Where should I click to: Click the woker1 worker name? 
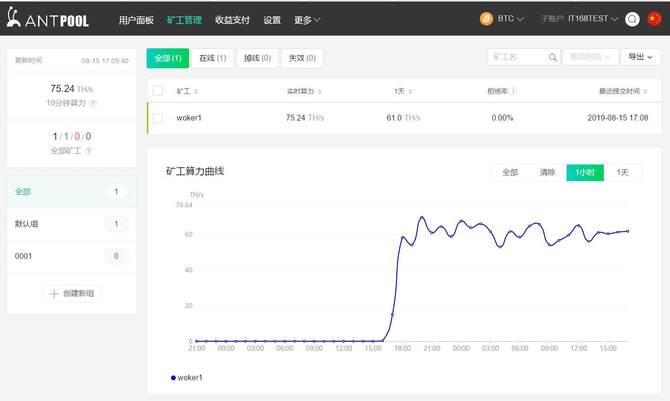(189, 118)
